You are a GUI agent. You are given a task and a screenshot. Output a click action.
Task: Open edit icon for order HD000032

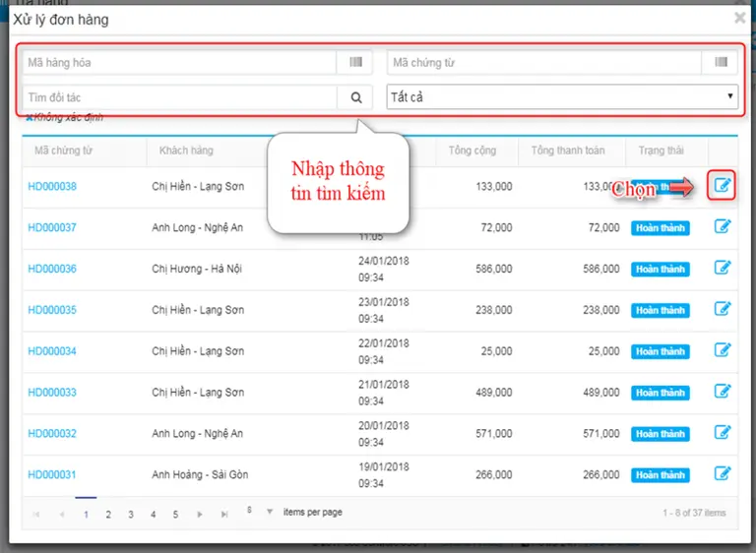tap(722, 433)
